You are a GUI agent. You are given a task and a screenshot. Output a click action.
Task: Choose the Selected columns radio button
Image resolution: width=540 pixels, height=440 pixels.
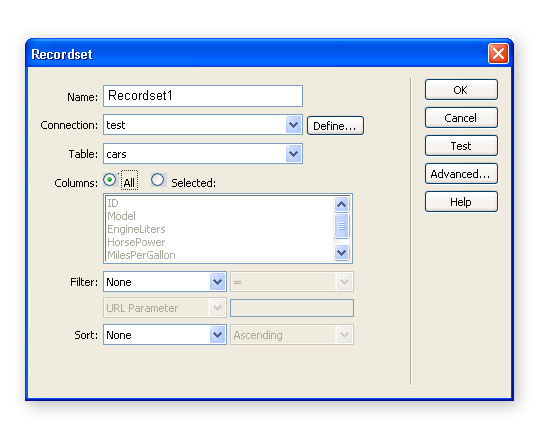coord(158,180)
